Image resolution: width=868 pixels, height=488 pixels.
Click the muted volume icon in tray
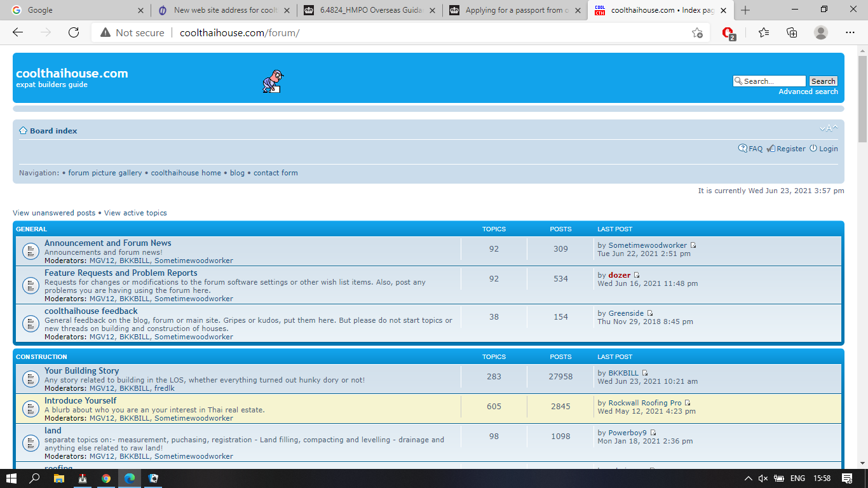tap(763, 478)
